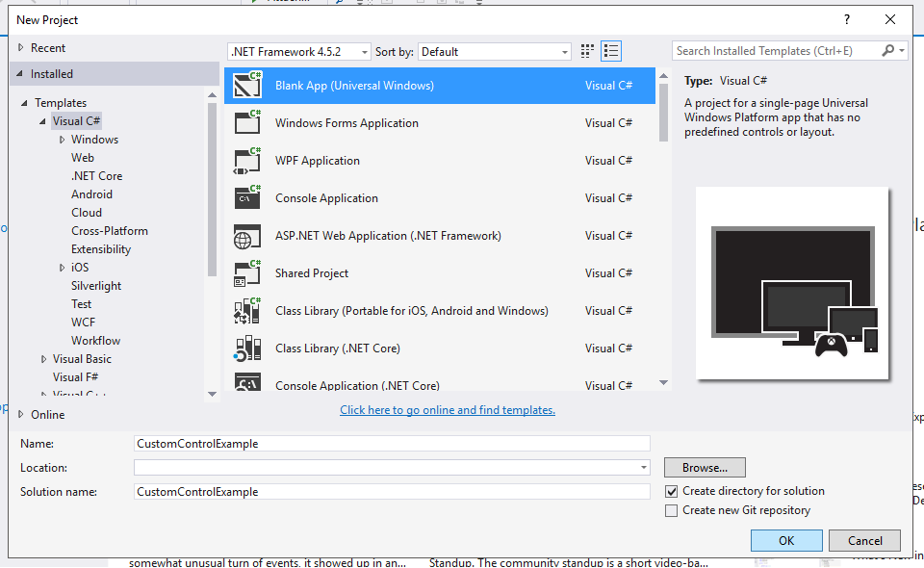Select ASP.NET Web Application (.NET Framework) row
The image size is (924, 568).
(440, 236)
